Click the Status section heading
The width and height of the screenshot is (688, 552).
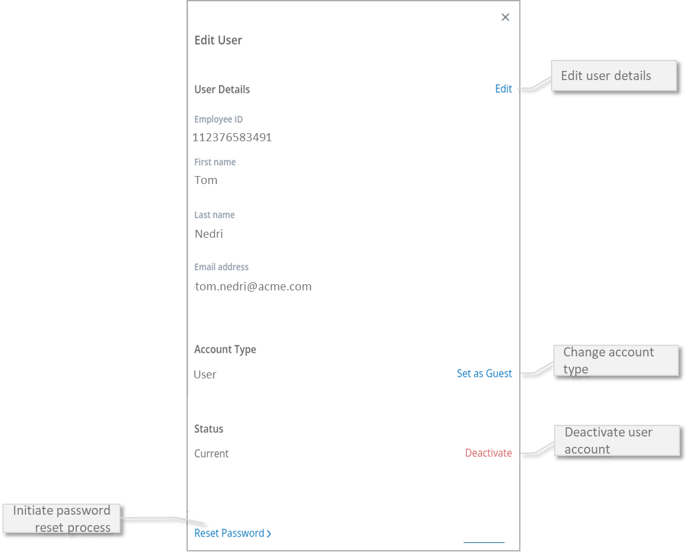click(209, 429)
